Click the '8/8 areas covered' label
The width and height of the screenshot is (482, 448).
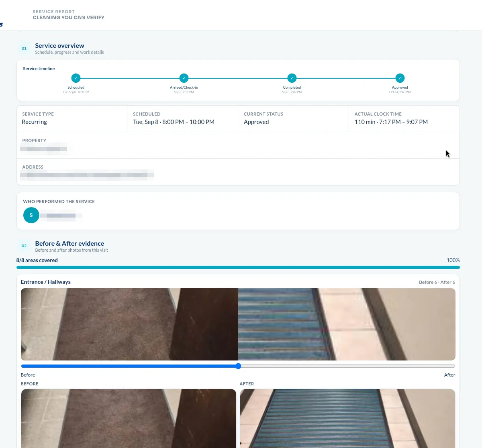point(37,260)
